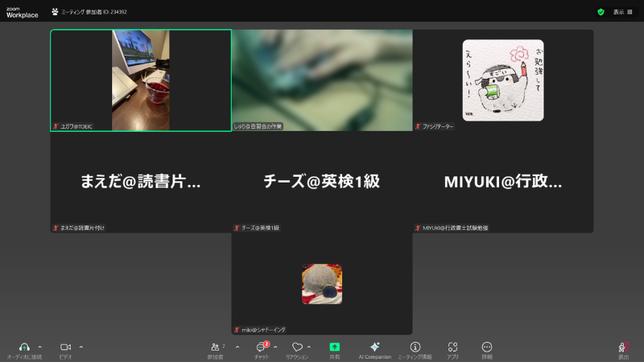Select the チーズ@英検1級 participant tile
This screenshot has height=362, width=644.
click(322, 182)
